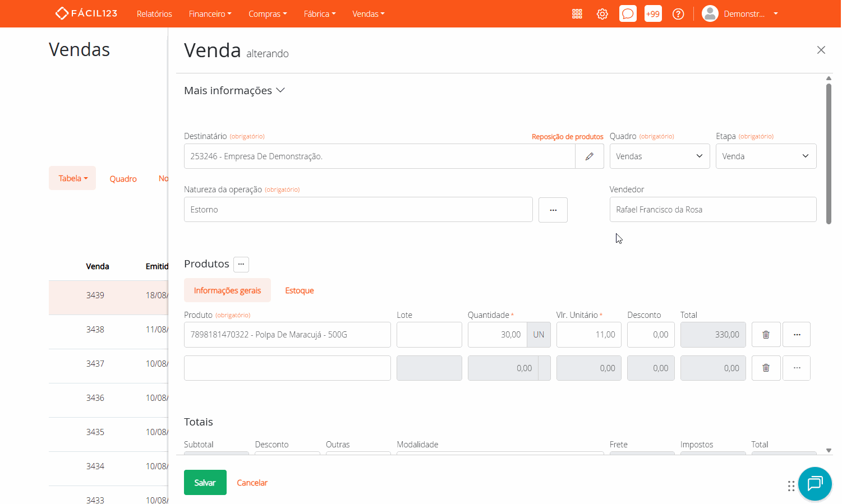This screenshot has height=504, width=842.
Task: Click the Cancelar link
Action: pos(252,483)
